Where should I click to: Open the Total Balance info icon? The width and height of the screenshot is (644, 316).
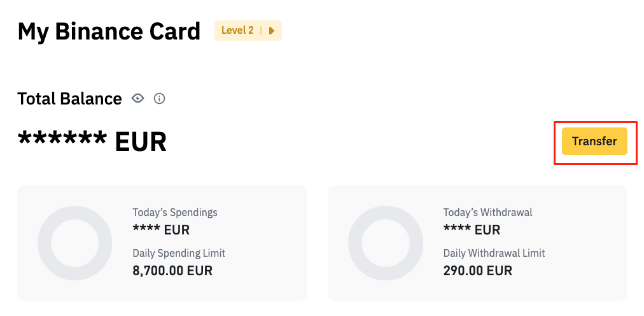[159, 99]
